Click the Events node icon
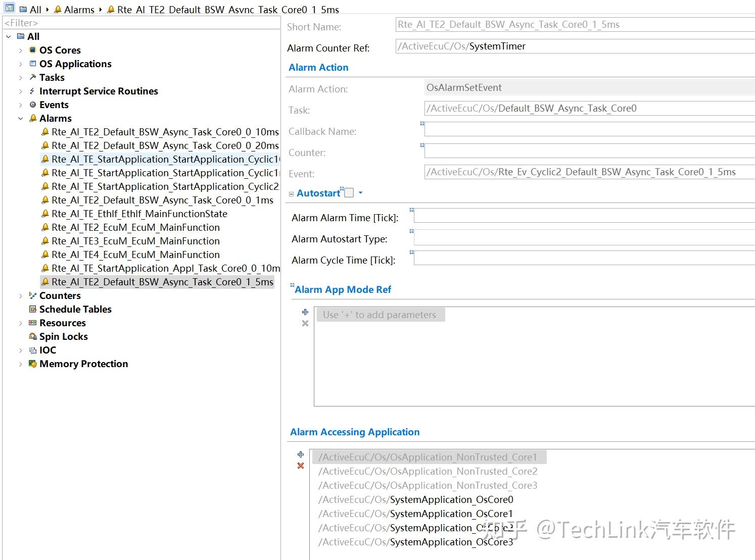 pyautogui.click(x=33, y=105)
